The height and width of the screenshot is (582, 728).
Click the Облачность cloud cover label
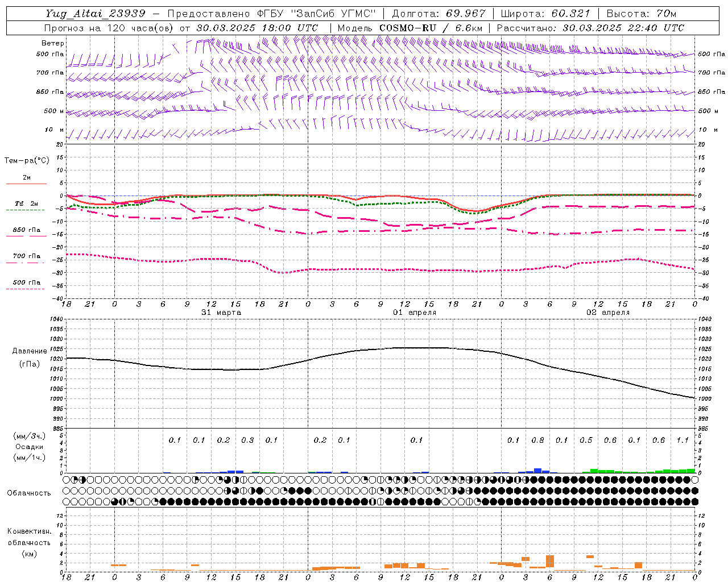click(x=29, y=493)
